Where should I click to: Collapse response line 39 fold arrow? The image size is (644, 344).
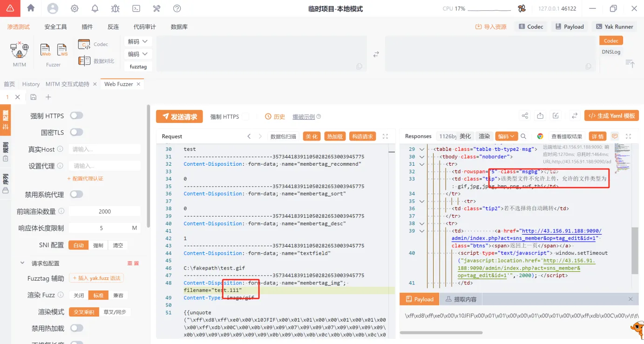tap(422, 231)
